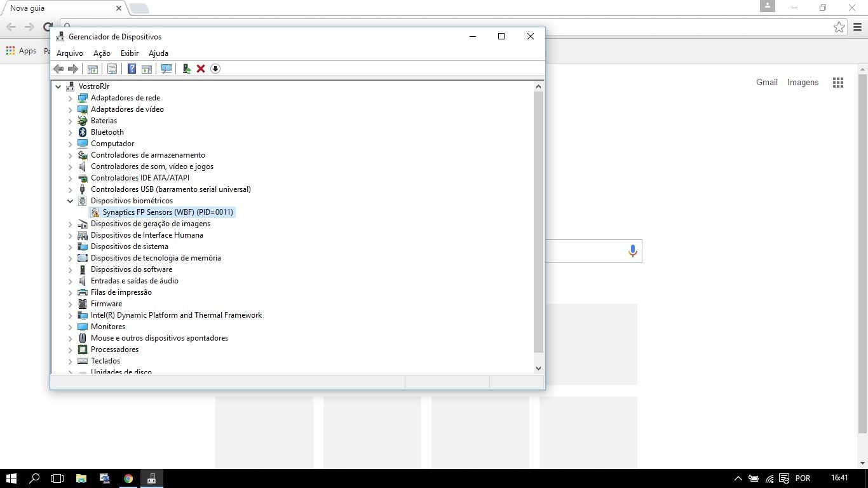868x488 pixels.
Task: Scan for hardware changes using monitor icon
Action: click(166, 69)
